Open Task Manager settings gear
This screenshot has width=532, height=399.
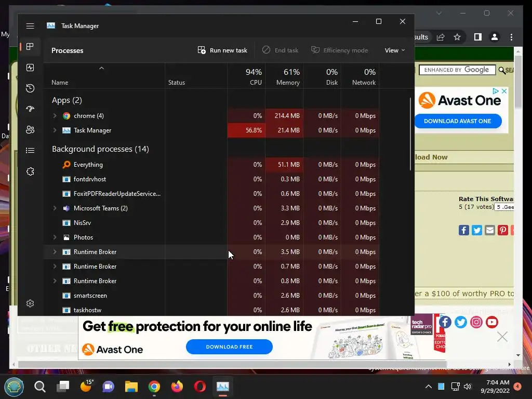click(30, 303)
